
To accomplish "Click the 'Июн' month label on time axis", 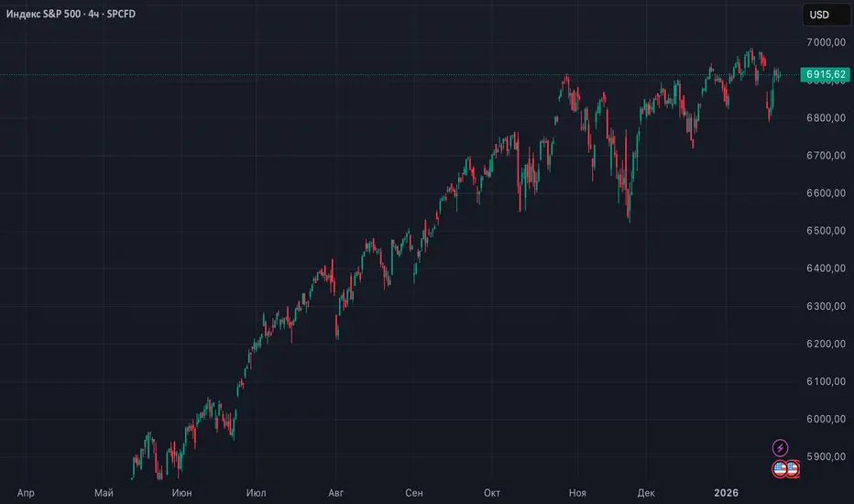I will [x=181, y=493].
